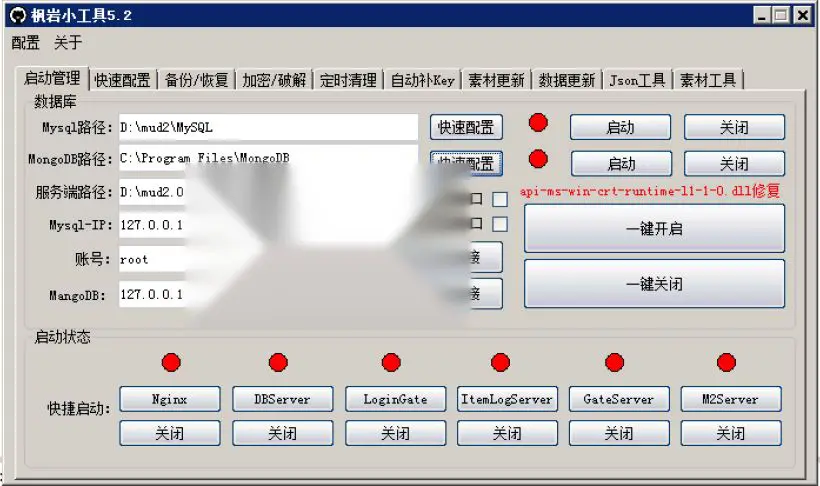Screen dimensions: 820x486
Task: Launch Nginx from quick start
Action: coord(169,399)
